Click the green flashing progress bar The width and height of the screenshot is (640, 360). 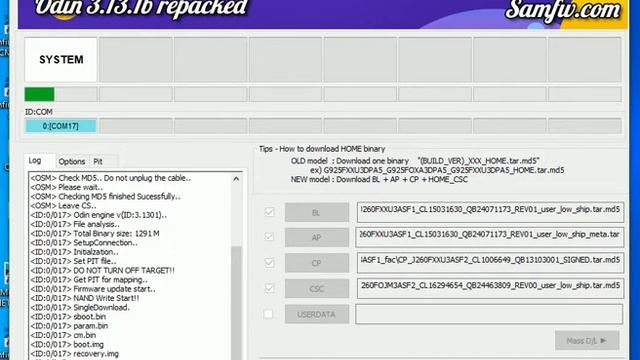39,94
